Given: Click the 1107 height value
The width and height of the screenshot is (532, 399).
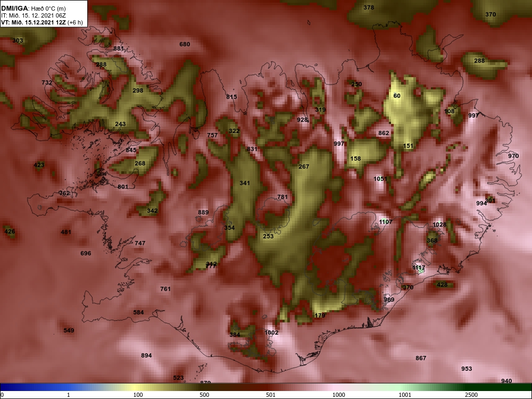Looking at the screenshot, I should [x=386, y=222].
